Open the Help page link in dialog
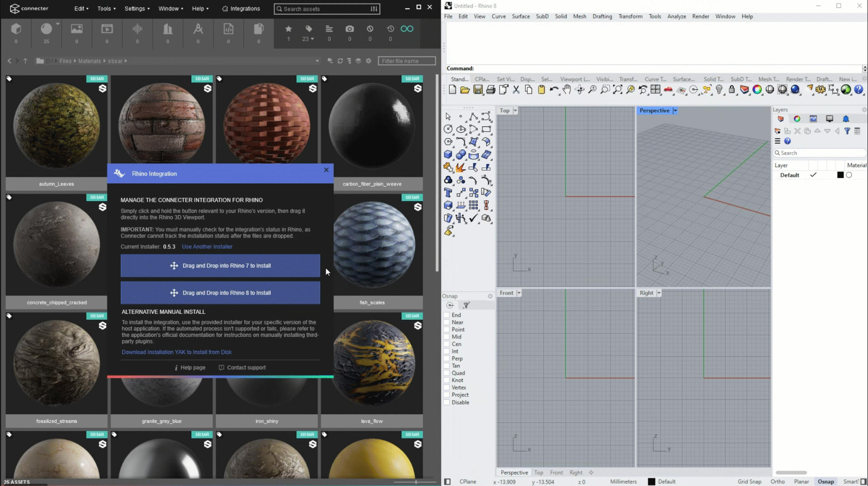 click(190, 368)
